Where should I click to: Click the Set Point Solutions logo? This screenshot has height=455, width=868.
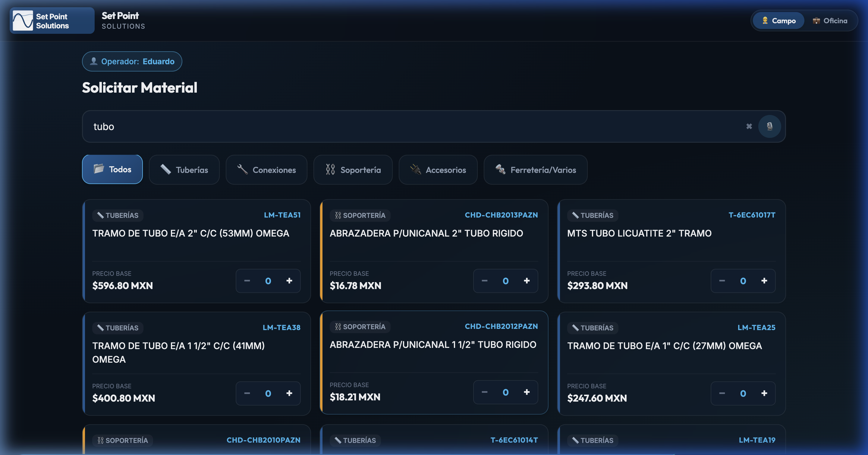click(52, 21)
